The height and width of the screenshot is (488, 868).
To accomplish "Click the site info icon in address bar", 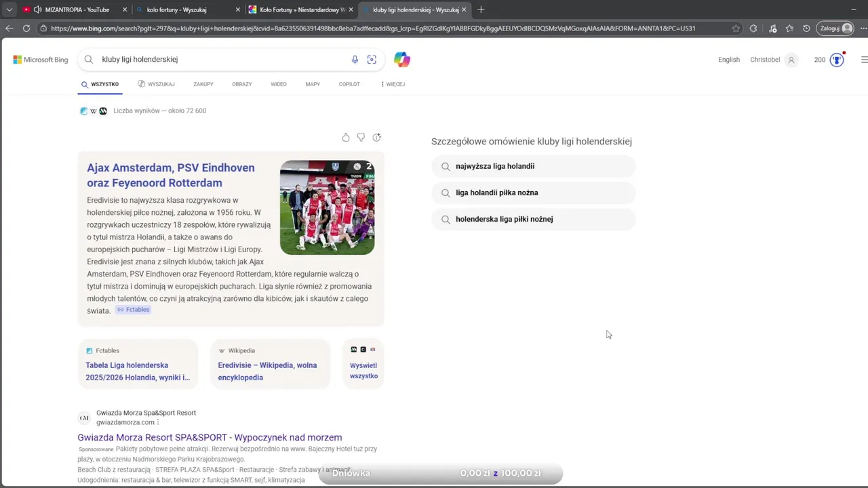I will 43,28.
